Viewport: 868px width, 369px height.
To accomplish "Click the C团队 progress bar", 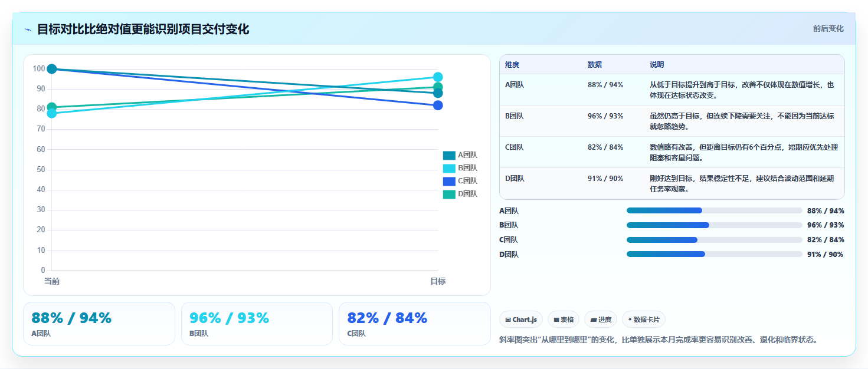I will pos(714,240).
